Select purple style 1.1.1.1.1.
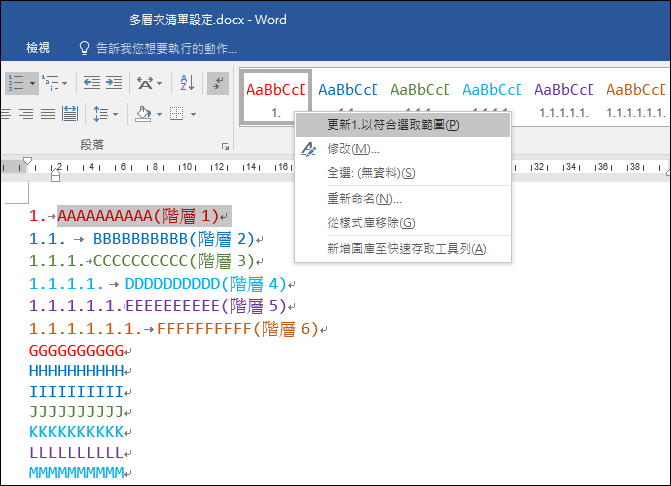Screen dimensions: 671x486 click(x=564, y=99)
